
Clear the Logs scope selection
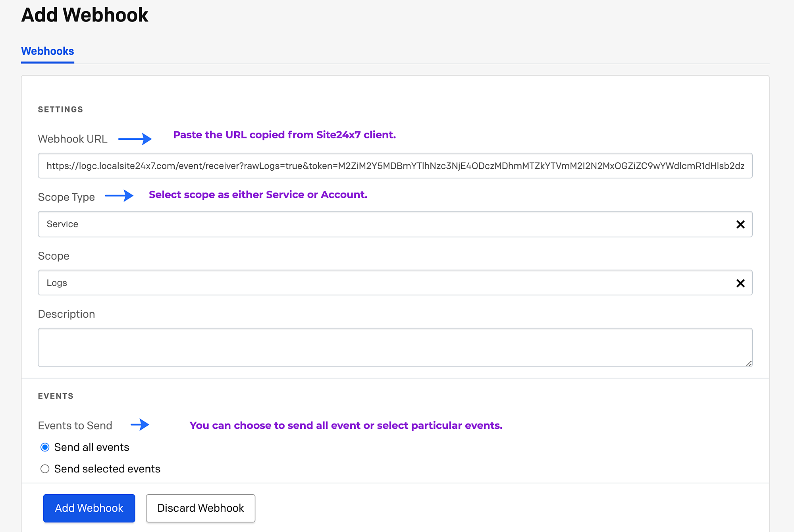coord(741,283)
